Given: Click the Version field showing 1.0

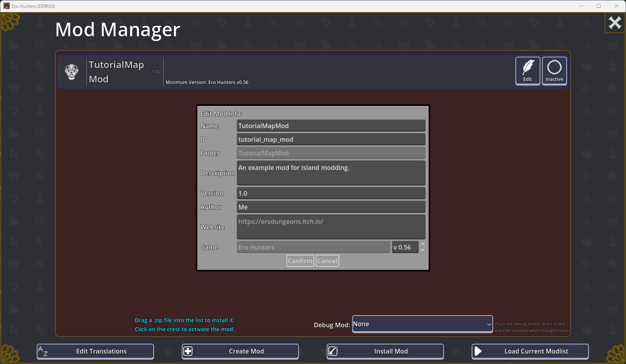Looking at the screenshot, I should [331, 193].
